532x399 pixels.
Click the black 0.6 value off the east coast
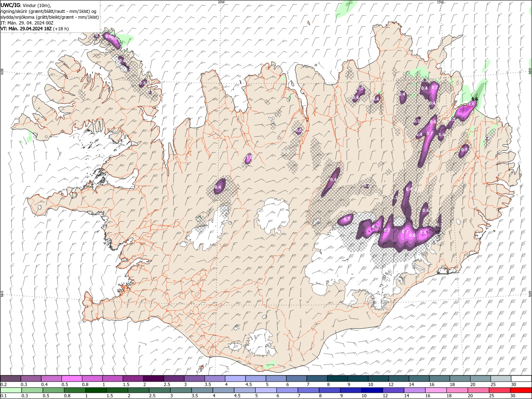(x=475, y=99)
